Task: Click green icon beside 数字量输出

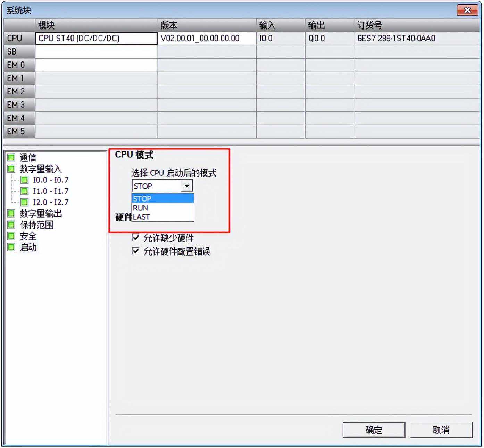Action: coord(11,214)
